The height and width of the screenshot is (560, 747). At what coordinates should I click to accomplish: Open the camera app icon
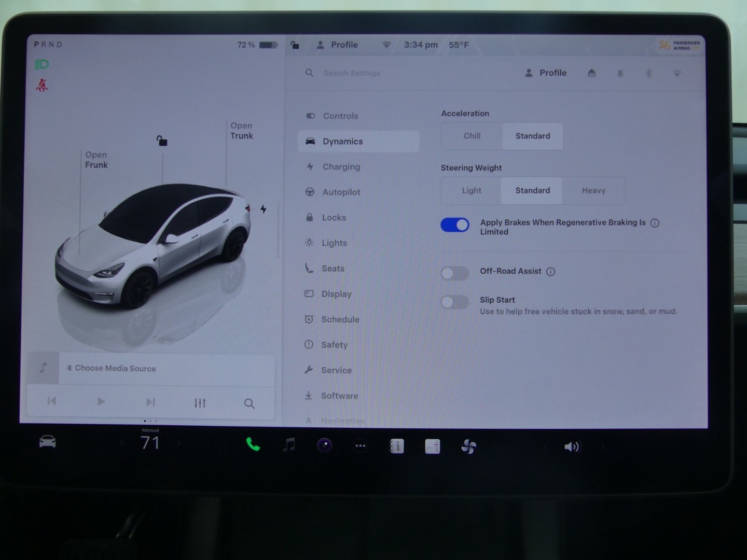tap(325, 445)
